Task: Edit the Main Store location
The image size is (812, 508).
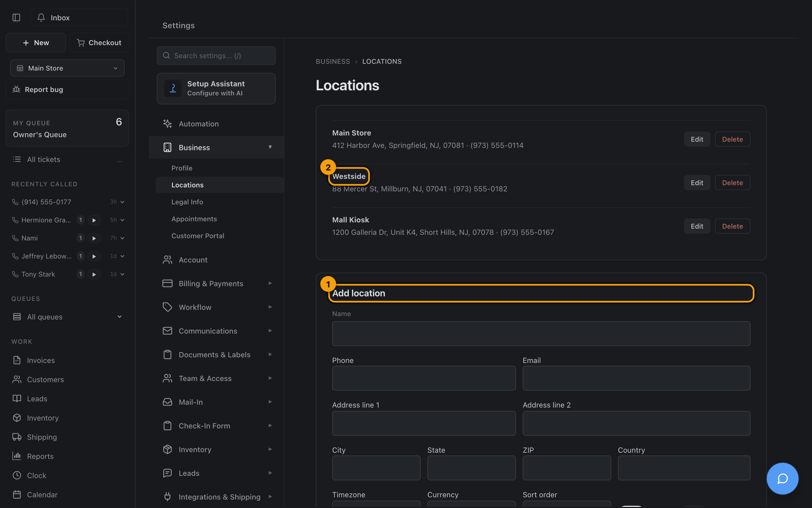Action: [x=697, y=139]
